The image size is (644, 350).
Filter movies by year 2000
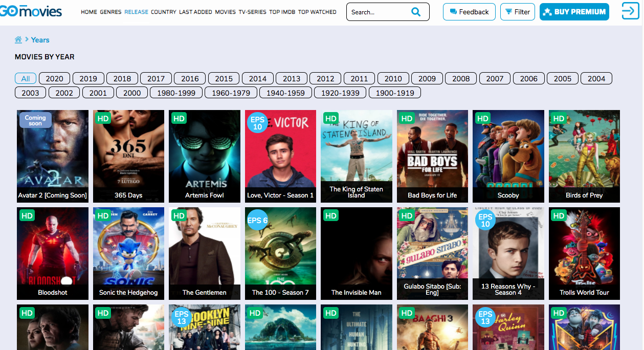click(x=132, y=93)
